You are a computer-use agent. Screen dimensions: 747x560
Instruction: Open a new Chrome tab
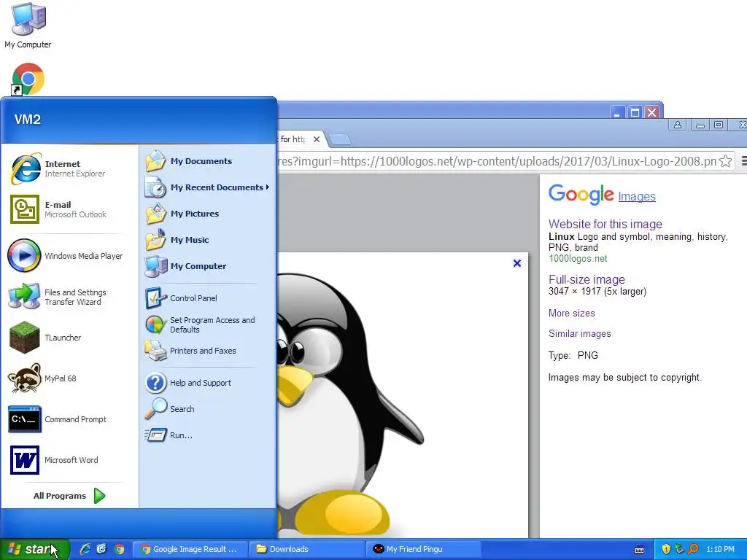(x=340, y=139)
